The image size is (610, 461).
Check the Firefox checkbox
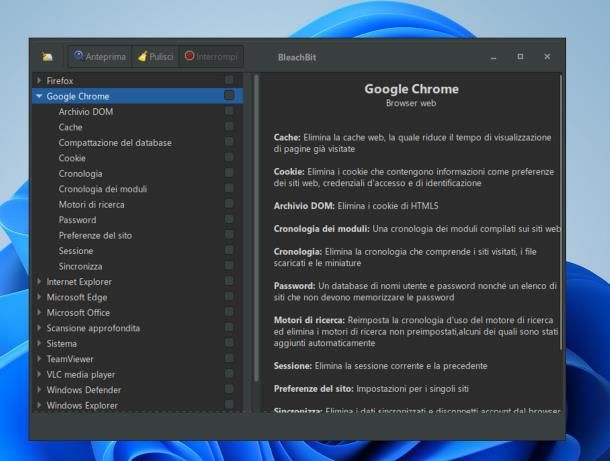coord(229,80)
